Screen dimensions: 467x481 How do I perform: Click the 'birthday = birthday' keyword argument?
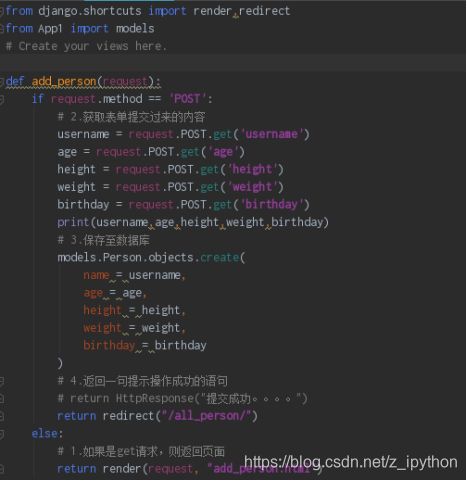(x=145, y=345)
